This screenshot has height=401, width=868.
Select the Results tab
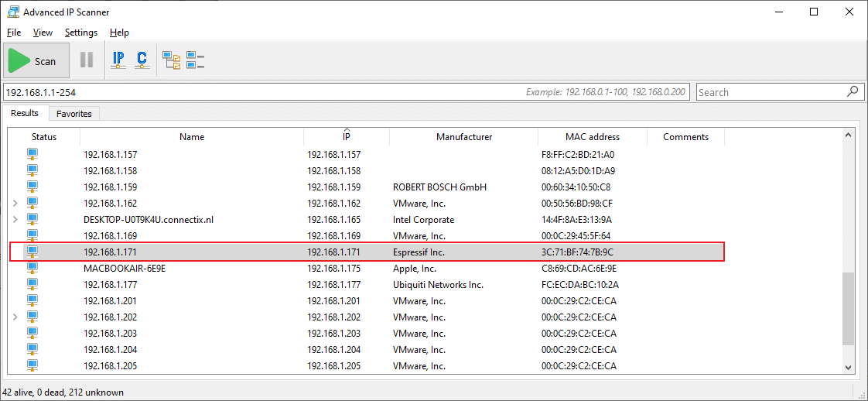pyautogui.click(x=25, y=113)
